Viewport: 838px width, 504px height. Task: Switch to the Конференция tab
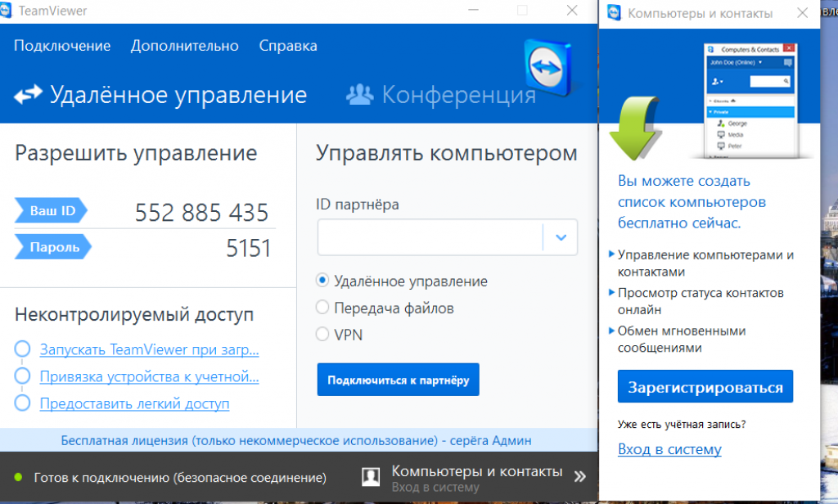pos(441,95)
